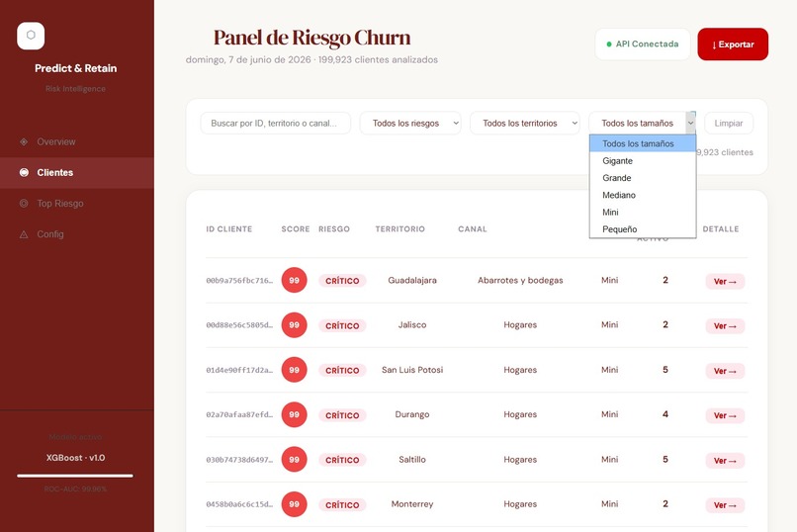Viewport: 797px width, 532px height.
Task: Click the ID CLIENTE column header
Action: tap(228, 229)
